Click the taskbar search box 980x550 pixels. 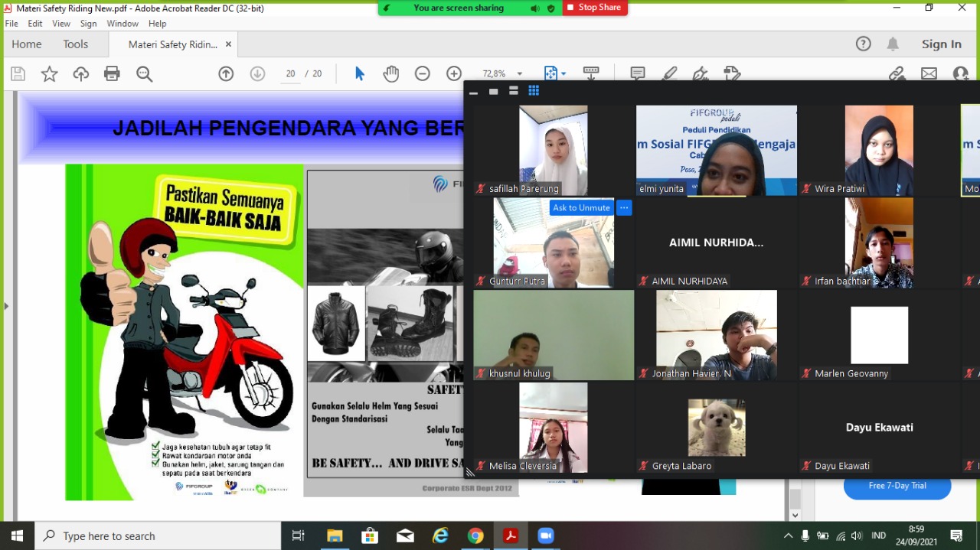pos(158,535)
